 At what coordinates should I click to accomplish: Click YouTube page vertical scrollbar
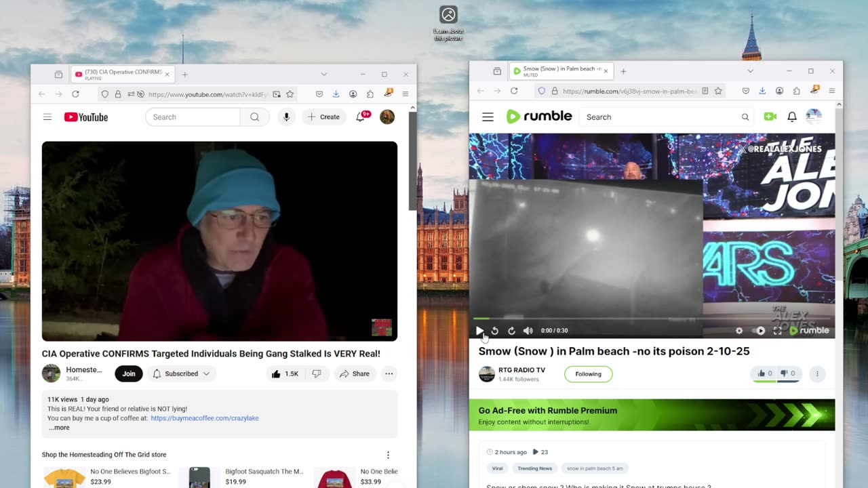(412, 163)
